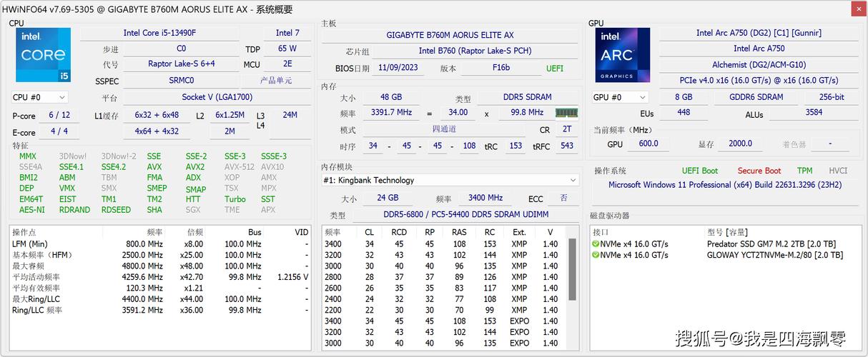
Task: Click the 四通道 memory mode field
Action: 443,129
